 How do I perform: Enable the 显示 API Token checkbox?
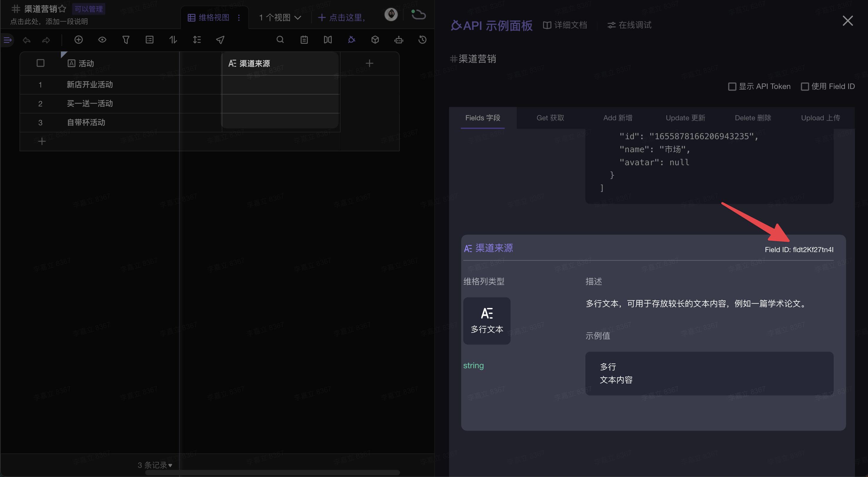[732, 87]
